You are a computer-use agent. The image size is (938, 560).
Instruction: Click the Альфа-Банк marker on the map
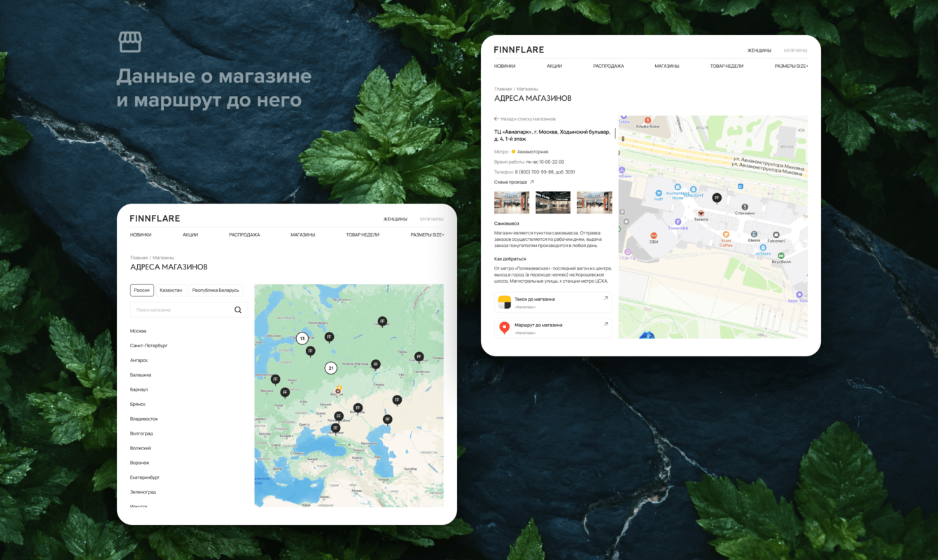point(647,120)
